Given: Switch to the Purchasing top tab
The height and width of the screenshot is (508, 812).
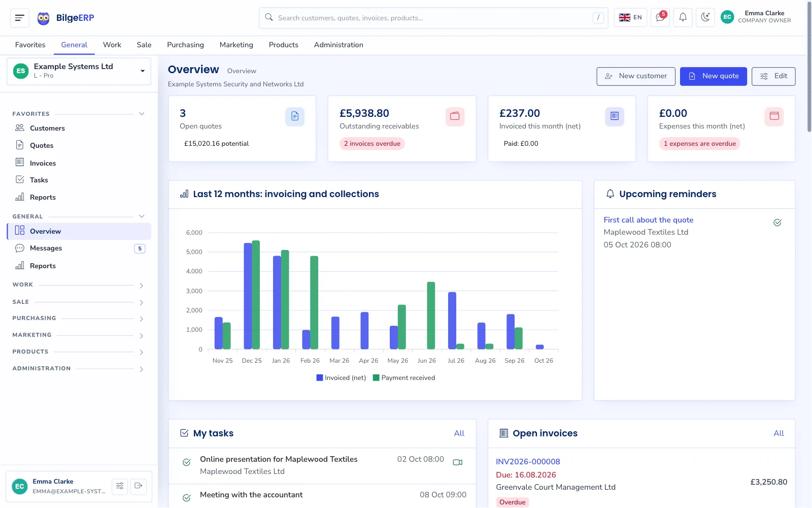Looking at the screenshot, I should tap(185, 45).
